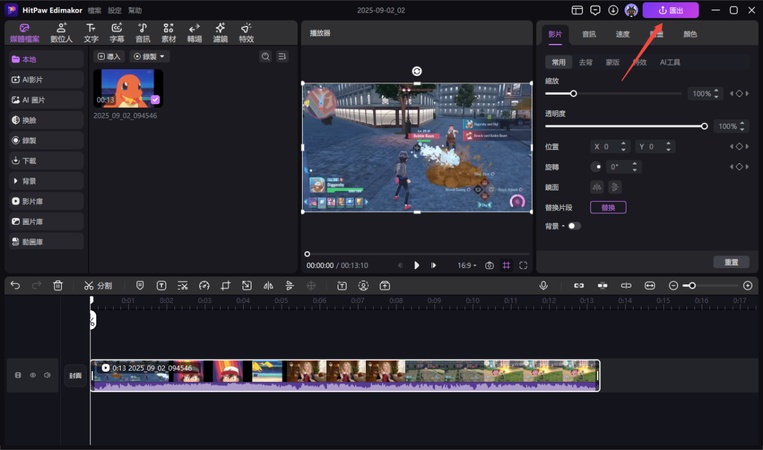Click the 封面 cover button on track

click(x=75, y=376)
